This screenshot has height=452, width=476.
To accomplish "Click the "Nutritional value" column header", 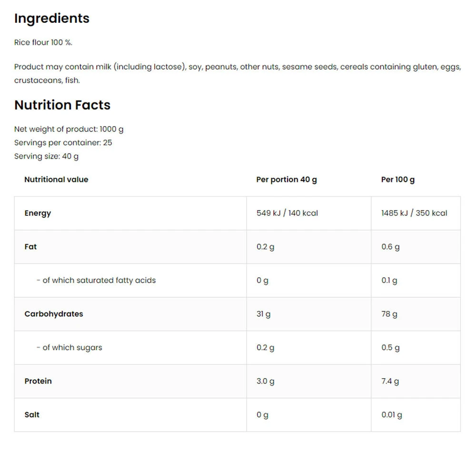I will 56,180.
